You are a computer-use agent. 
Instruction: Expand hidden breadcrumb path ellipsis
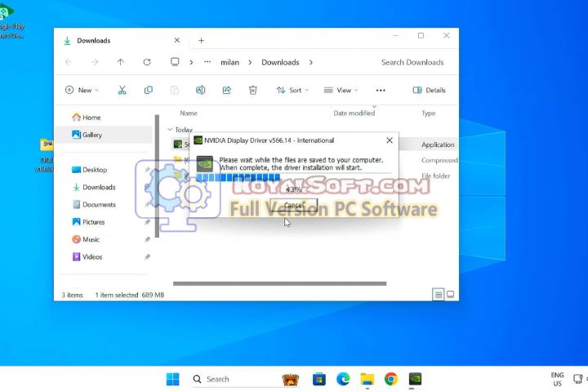tap(207, 62)
